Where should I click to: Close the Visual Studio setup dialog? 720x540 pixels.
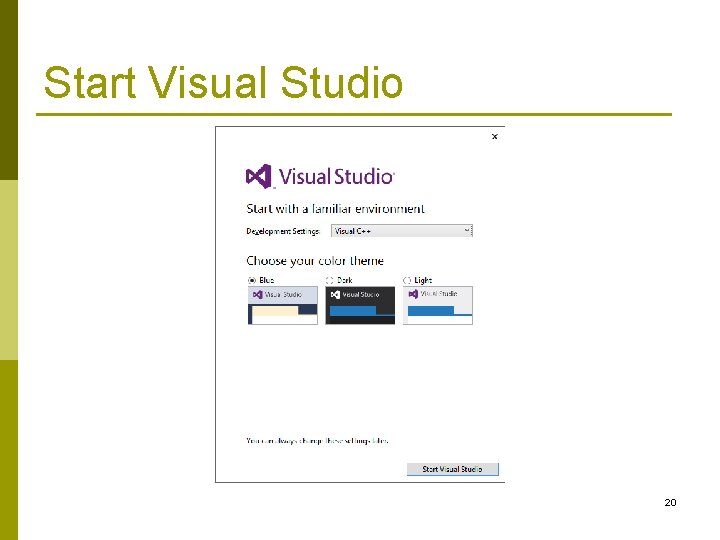[495, 136]
